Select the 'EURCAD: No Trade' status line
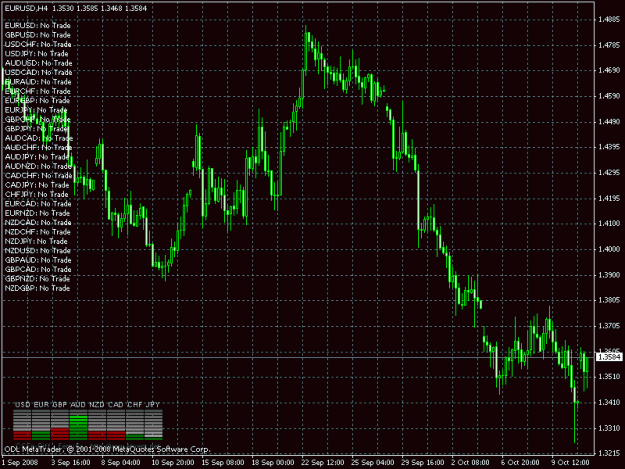This screenshot has width=625, height=469. pos(38,204)
